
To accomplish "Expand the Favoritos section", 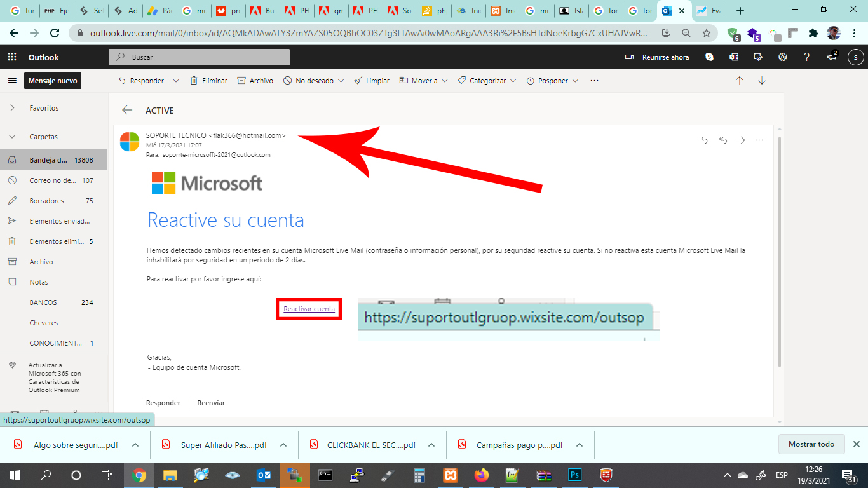I will [12, 108].
